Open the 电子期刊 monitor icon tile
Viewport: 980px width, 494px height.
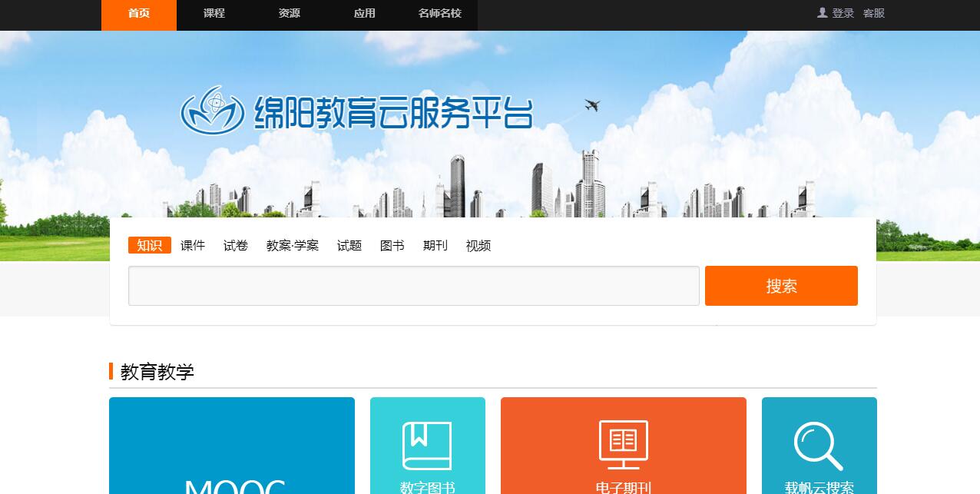click(x=623, y=445)
